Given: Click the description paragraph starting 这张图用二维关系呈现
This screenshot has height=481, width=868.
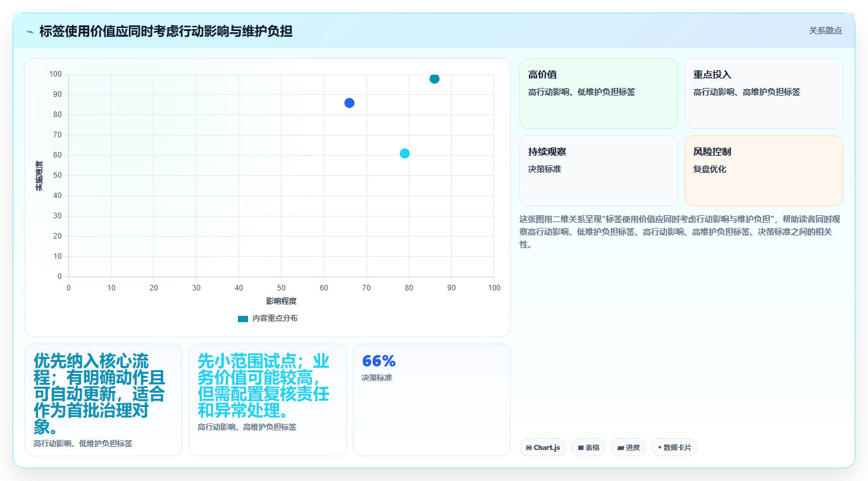Looking at the screenshot, I should 680,232.
